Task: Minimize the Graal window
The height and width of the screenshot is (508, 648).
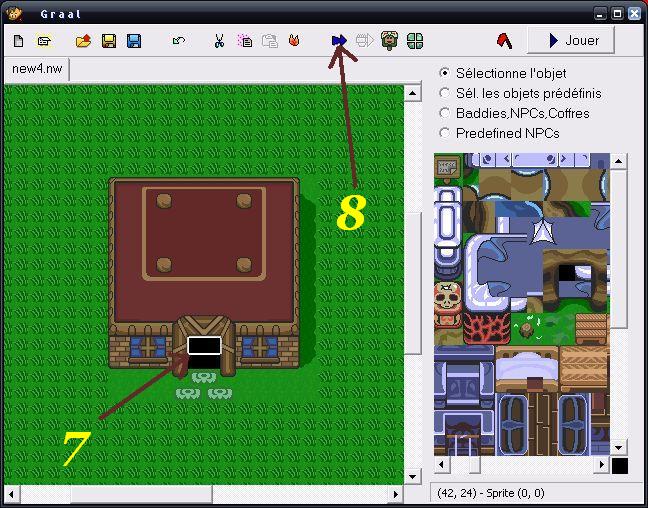Action: point(601,14)
